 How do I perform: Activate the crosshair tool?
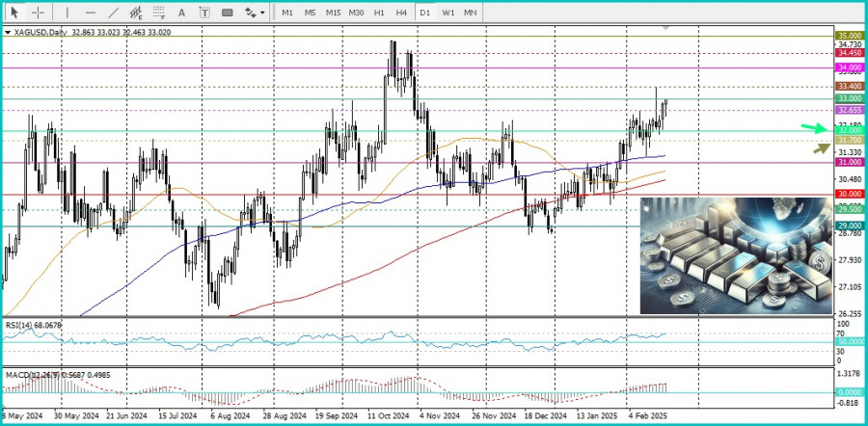[x=38, y=13]
